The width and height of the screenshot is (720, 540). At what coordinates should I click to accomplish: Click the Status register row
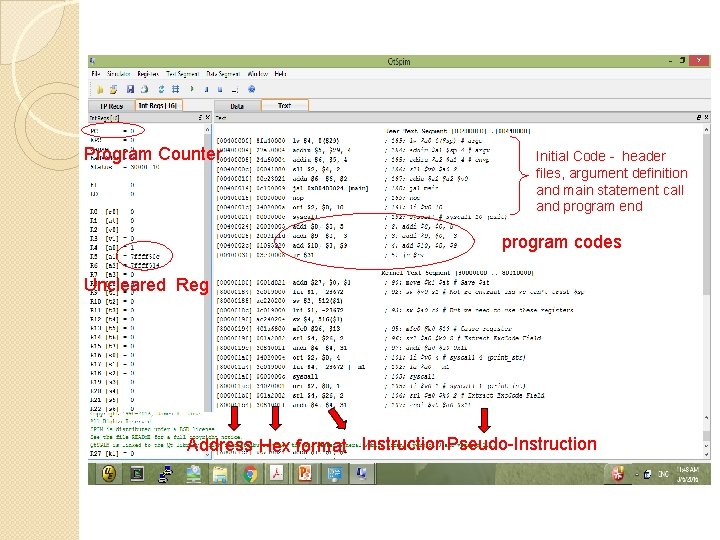click(x=125, y=167)
